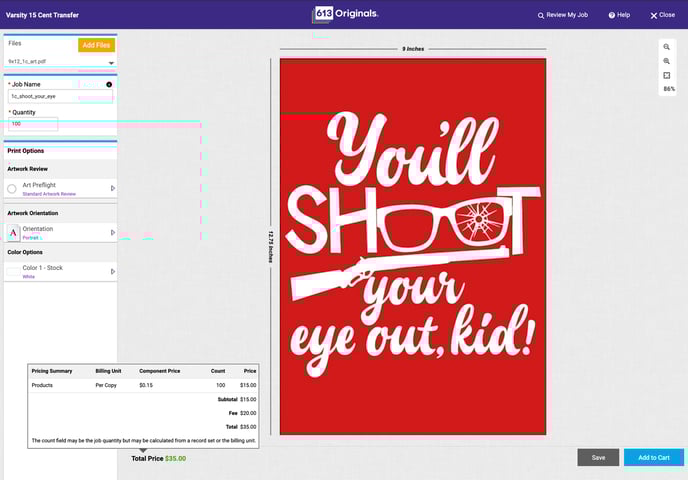Click the Add Files button

point(97,45)
